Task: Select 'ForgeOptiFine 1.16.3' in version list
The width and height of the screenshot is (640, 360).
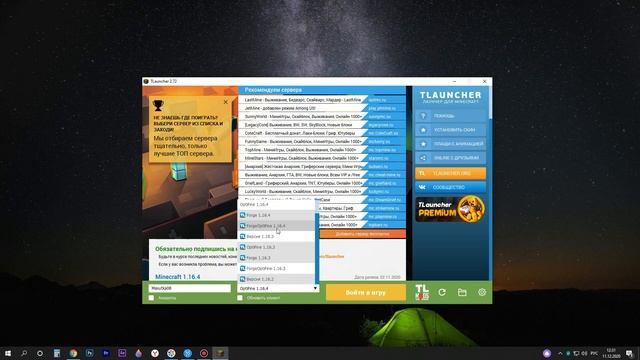Action: point(276,269)
